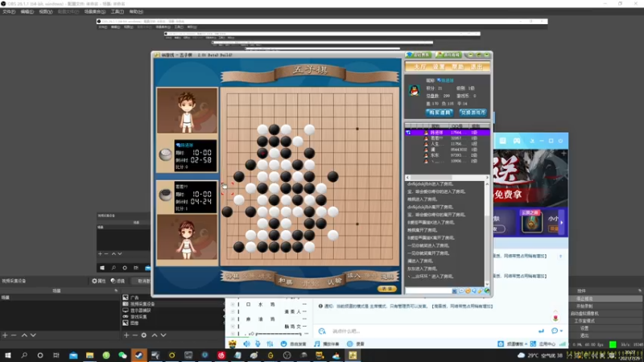Click the small yellow button below the game board

point(386,289)
